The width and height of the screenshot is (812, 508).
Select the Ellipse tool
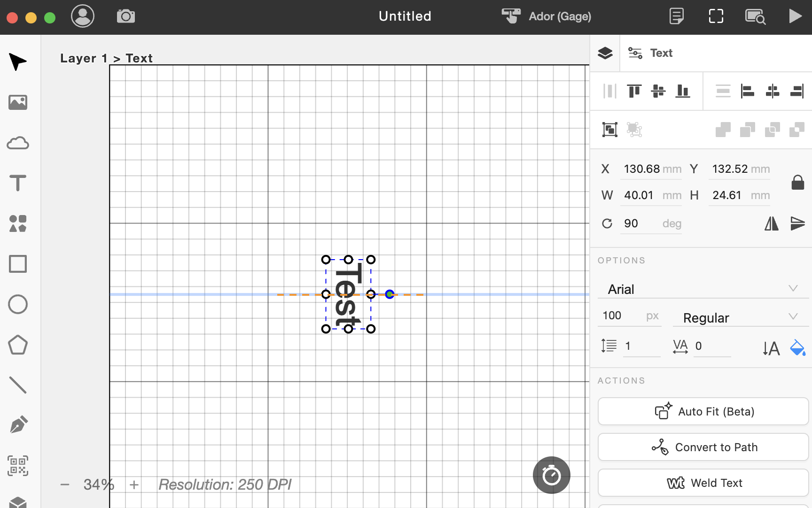pos(18,304)
